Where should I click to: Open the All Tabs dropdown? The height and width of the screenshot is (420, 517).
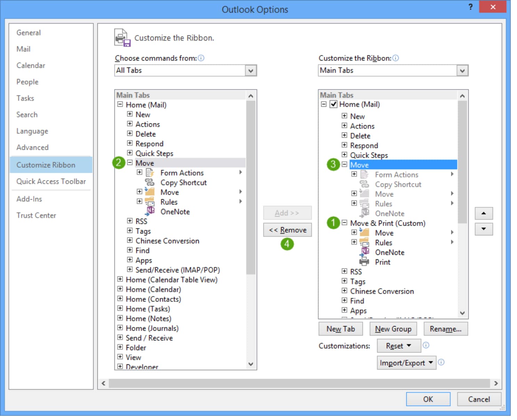251,71
